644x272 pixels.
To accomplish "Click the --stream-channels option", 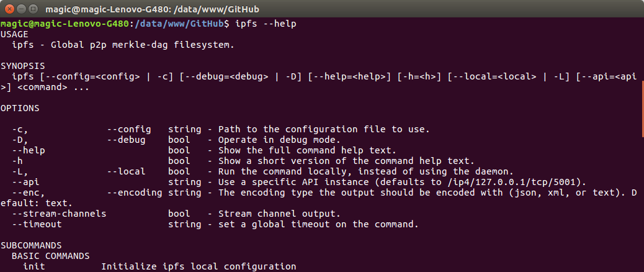I will coord(59,214).
